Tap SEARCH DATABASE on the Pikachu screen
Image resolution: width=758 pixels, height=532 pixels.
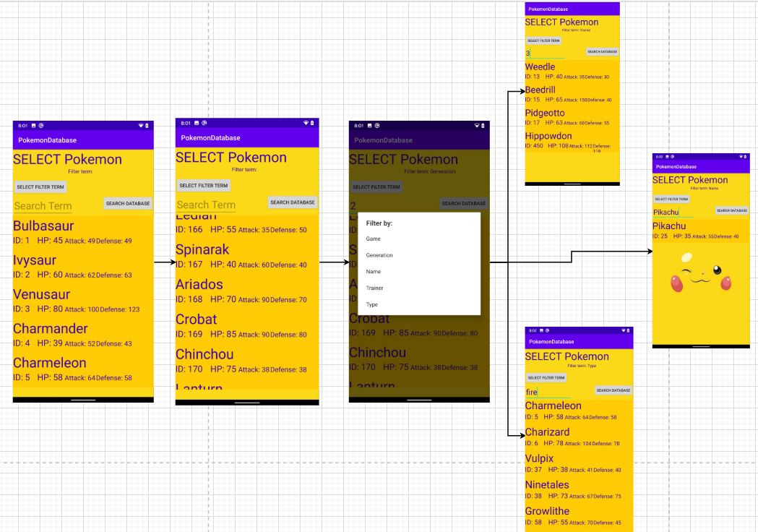pyautogui.click(x=732, y=210)
